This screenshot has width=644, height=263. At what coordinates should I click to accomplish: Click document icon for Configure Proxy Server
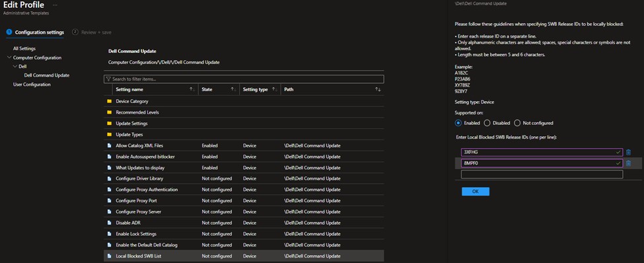coord(109,212)
